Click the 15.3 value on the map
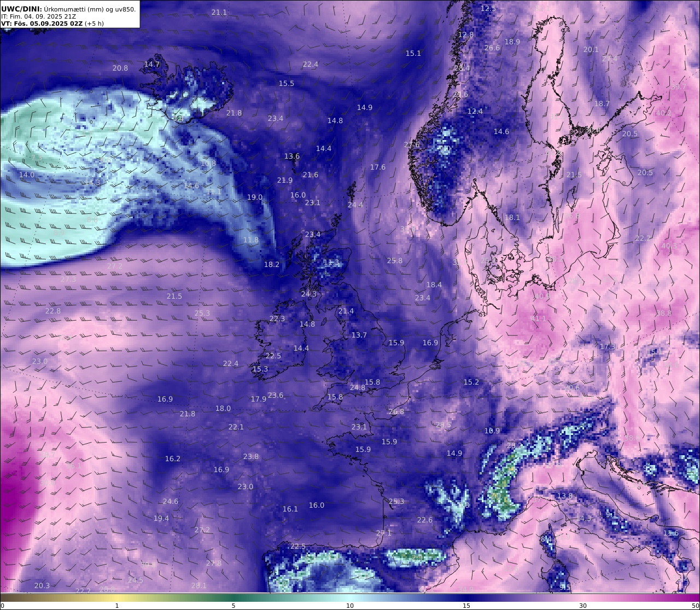Screen dimensions: 700x610 coord(260,369)
